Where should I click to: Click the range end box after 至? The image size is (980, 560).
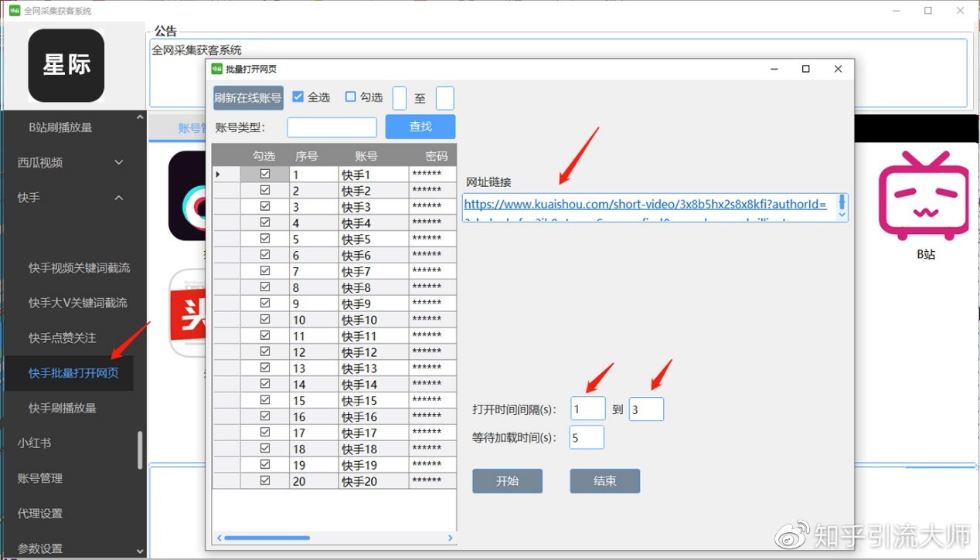coord(445,98)
